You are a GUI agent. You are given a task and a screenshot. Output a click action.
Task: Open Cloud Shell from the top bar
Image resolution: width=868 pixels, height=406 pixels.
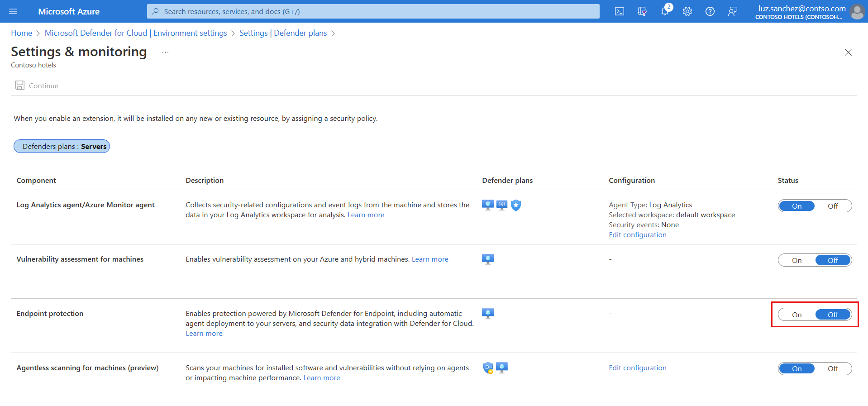pos(620,11)
